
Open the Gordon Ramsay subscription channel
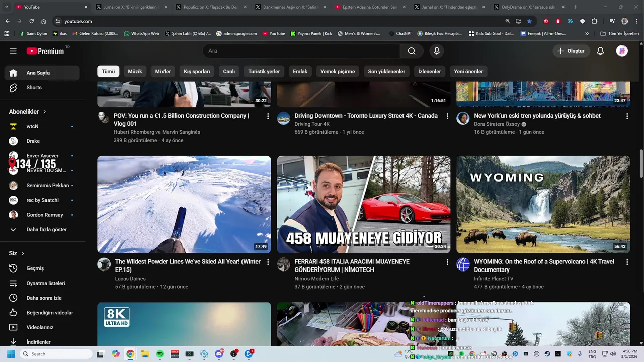click(42, 215)
